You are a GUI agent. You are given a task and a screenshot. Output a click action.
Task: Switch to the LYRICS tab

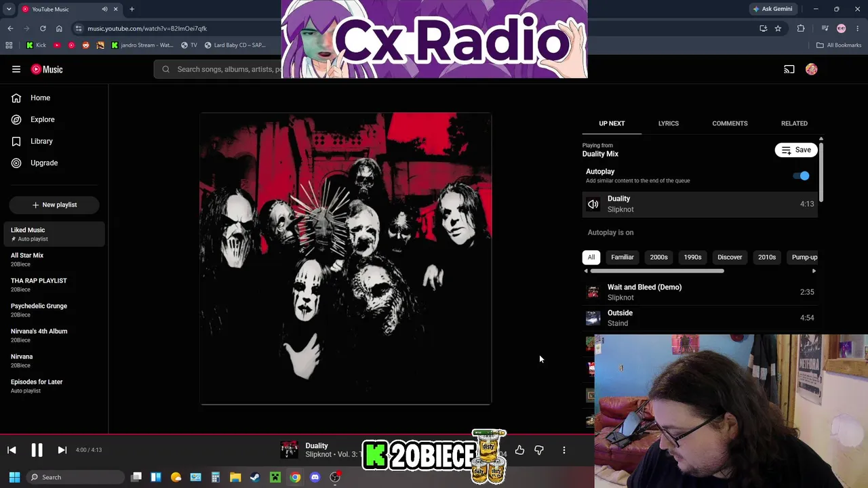pos(669,123)
